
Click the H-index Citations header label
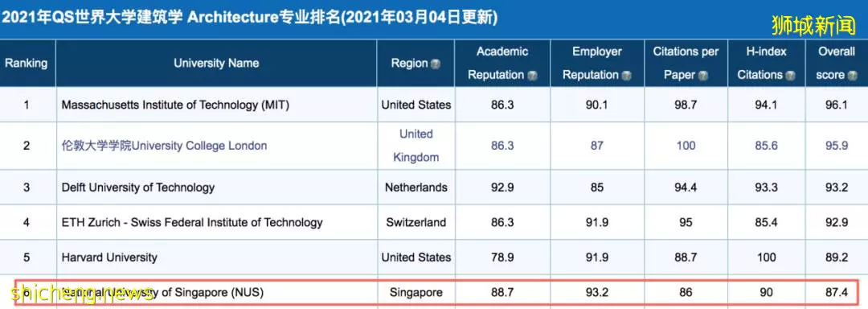[766, 63]
